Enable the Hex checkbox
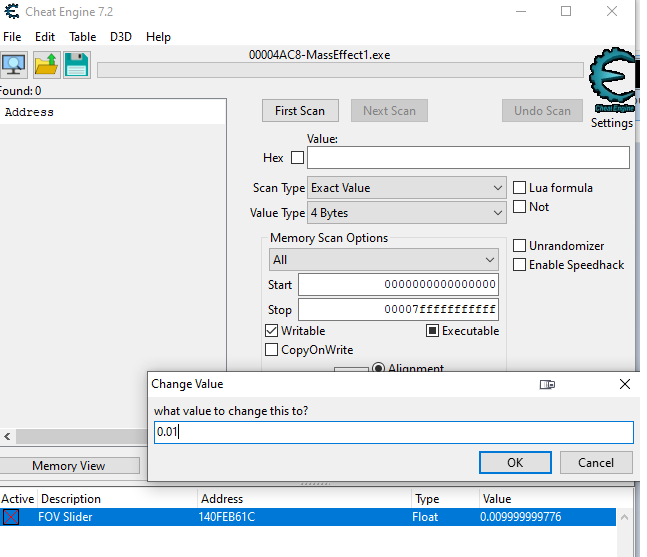This screenshot has width=647, height=557. coord(297,158)
